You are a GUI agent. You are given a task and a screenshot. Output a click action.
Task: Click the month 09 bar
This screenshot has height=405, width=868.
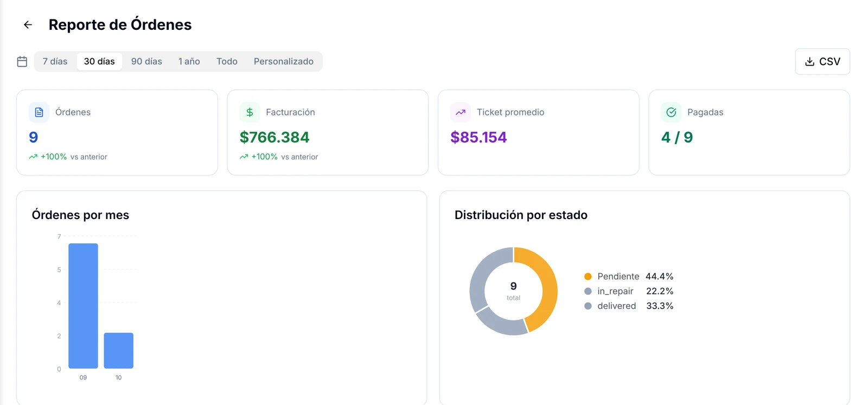(83, 306)
